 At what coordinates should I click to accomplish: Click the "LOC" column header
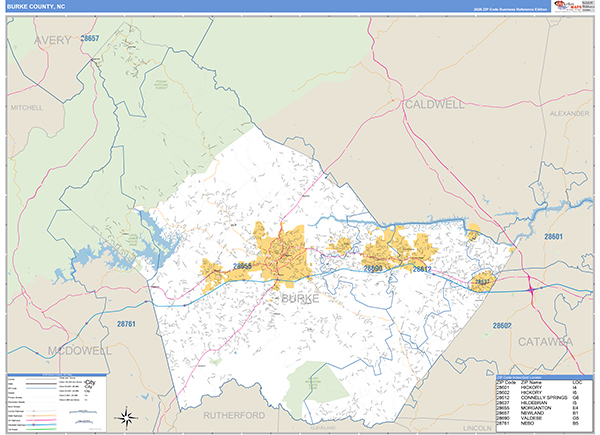[x=577, y=382]
